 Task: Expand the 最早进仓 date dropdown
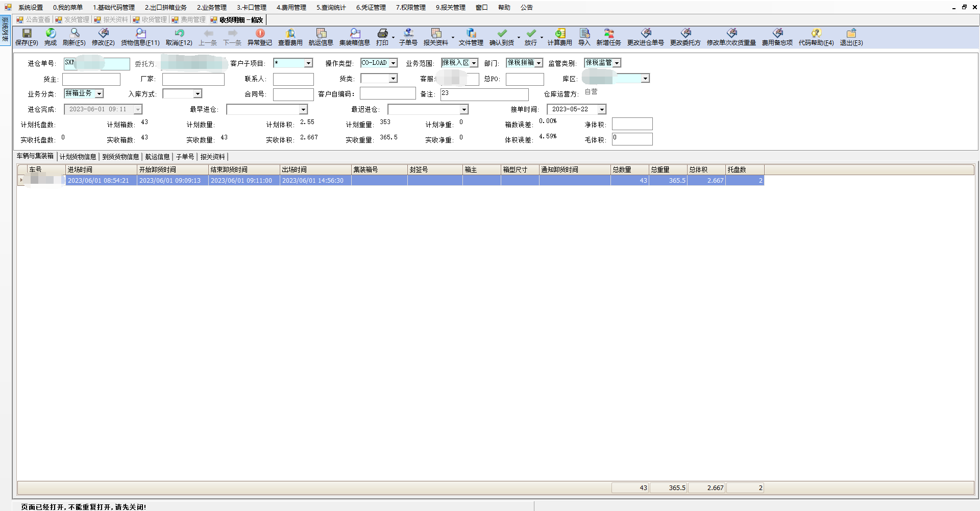click(x=303, y=109)
